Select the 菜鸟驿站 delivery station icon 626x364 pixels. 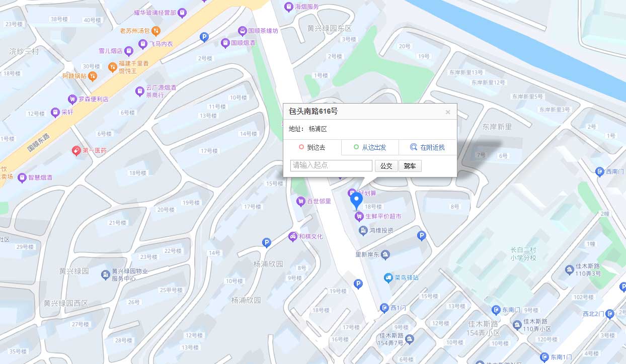(x=388, y=278)
